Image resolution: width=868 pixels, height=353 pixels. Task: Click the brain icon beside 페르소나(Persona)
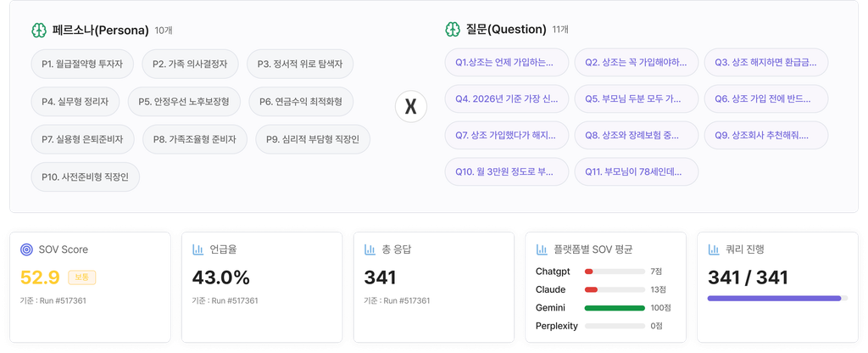39,31
